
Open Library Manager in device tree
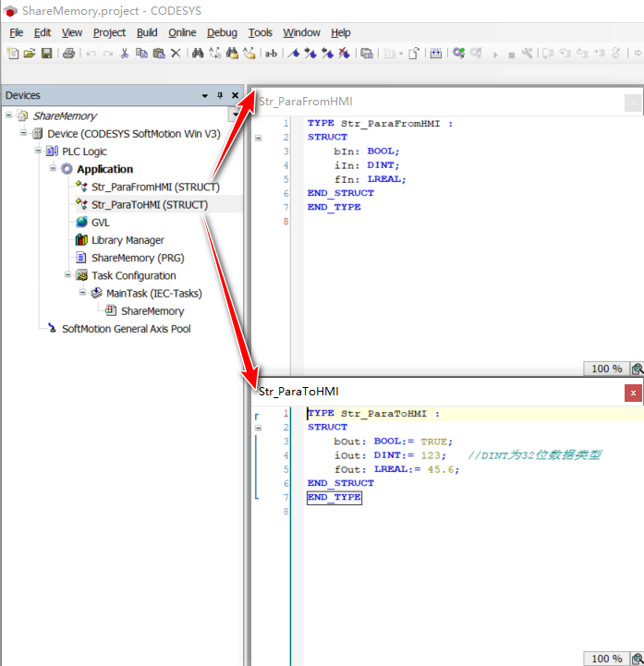click(x=128, y=240)
